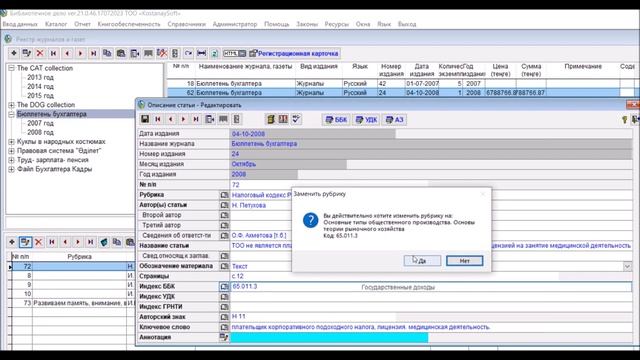This screenshot has height=360, width=640.
Task: Open lookup button for Рубрика field
Action: pyautogui.click(x=224, y=195)
